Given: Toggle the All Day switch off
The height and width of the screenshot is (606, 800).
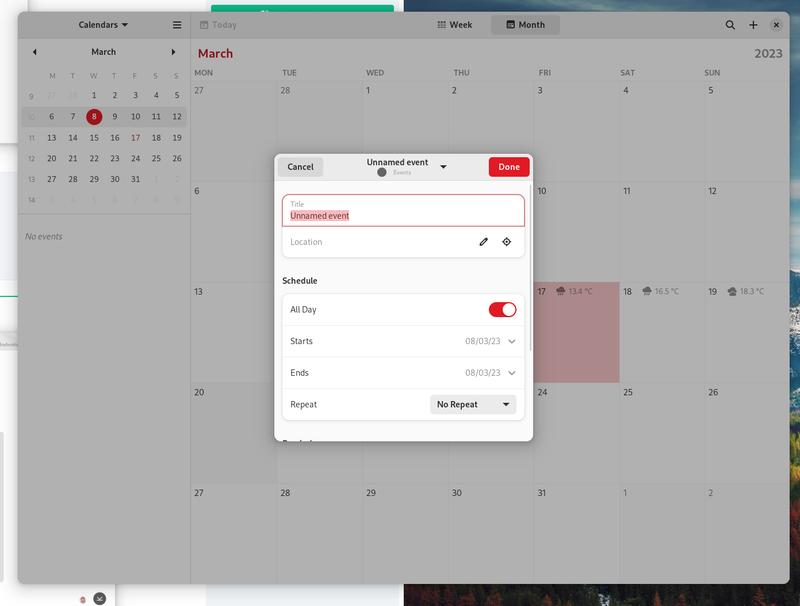Looking at the screenshot, I should pyautogui.click(x=502, y=310).
